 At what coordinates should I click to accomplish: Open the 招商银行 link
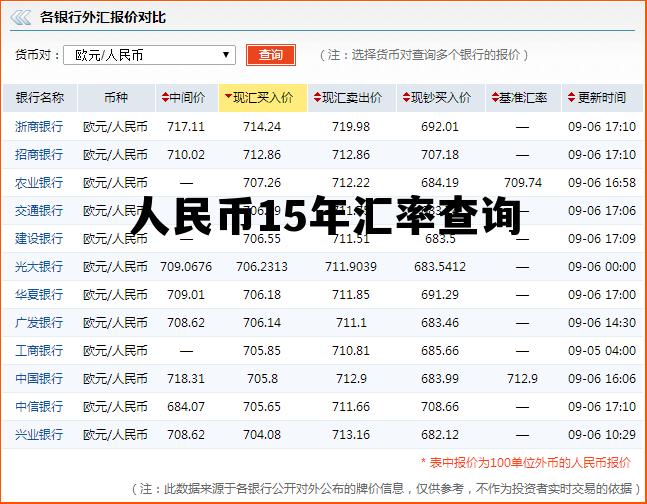pos(39,154)
